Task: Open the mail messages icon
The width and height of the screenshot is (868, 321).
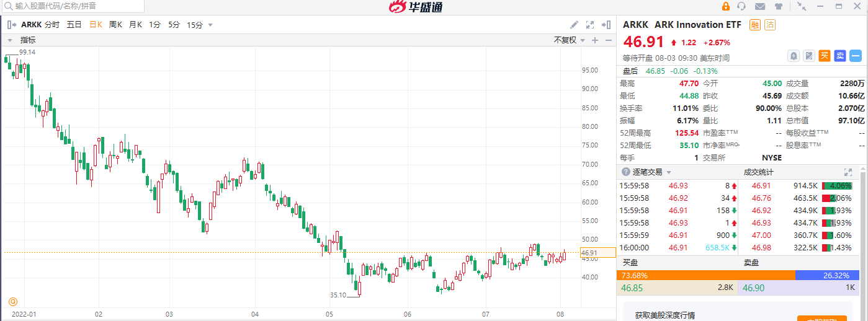Action: [760, 6]
